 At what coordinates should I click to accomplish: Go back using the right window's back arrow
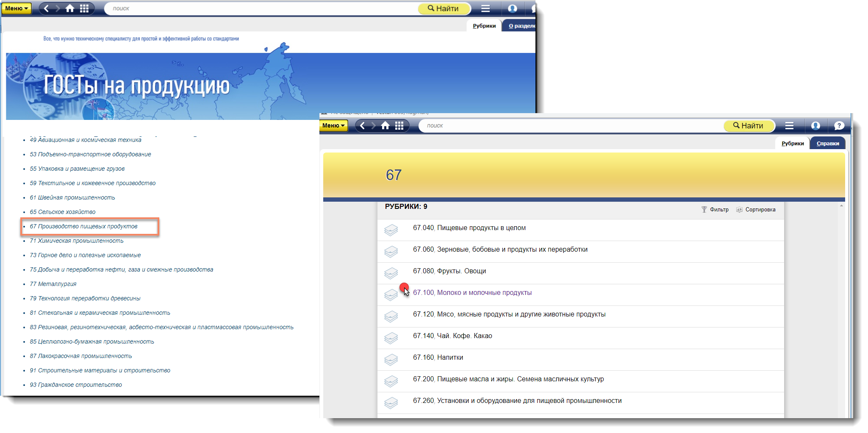[362, 126]
